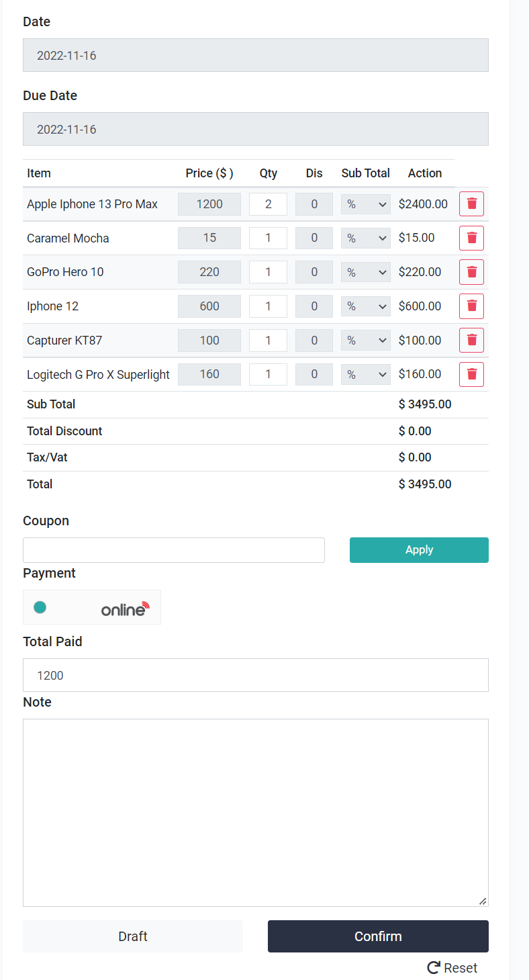Delete the Apple Iphone 13 Pro Max row
The width and height of the screenshot is (529, 980).
point(471,204)
